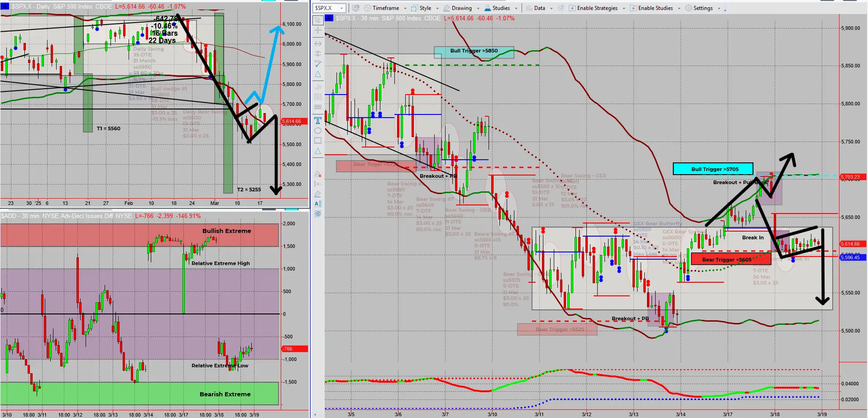
Task: Select the vertical double-arrow measure tool
Action: 318,53
